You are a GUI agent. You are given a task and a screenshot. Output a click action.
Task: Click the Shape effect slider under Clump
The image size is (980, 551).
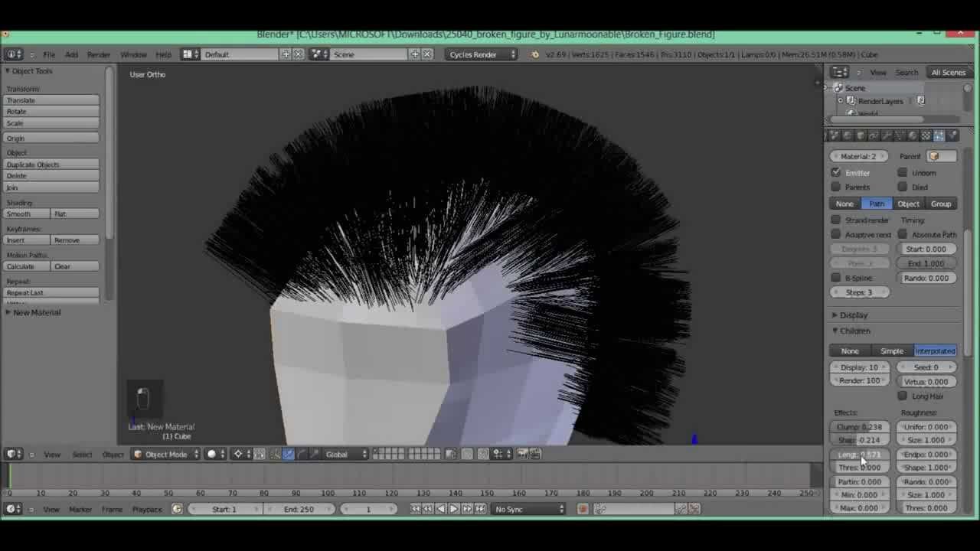pyautogui.click(x=861, y=440)
